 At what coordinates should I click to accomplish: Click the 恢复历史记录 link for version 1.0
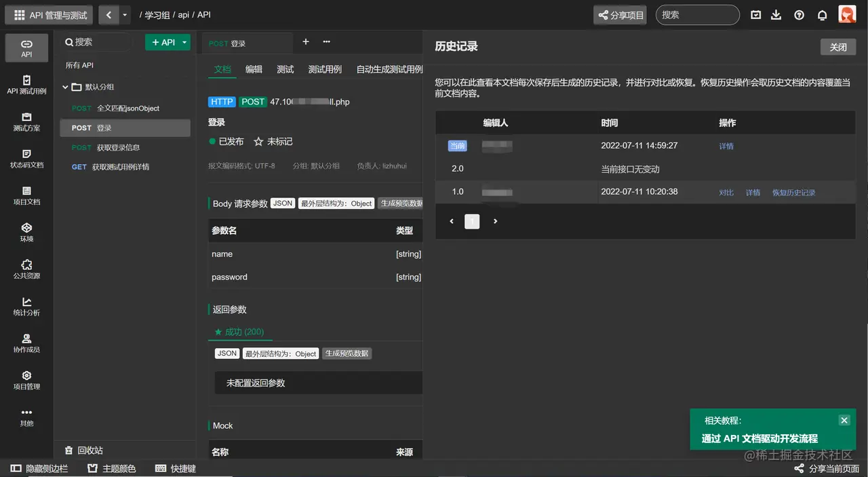click(x=793, y=192)
